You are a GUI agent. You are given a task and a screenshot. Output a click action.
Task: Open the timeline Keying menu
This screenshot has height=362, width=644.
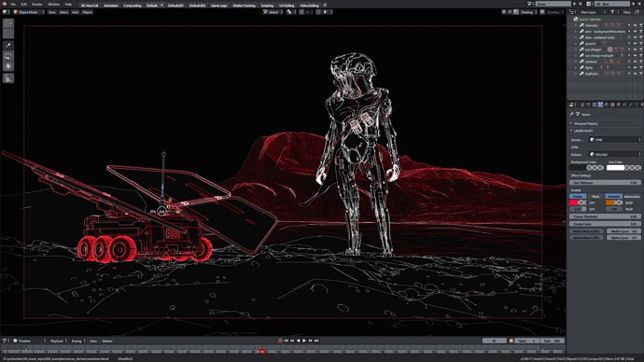(77, 341)
